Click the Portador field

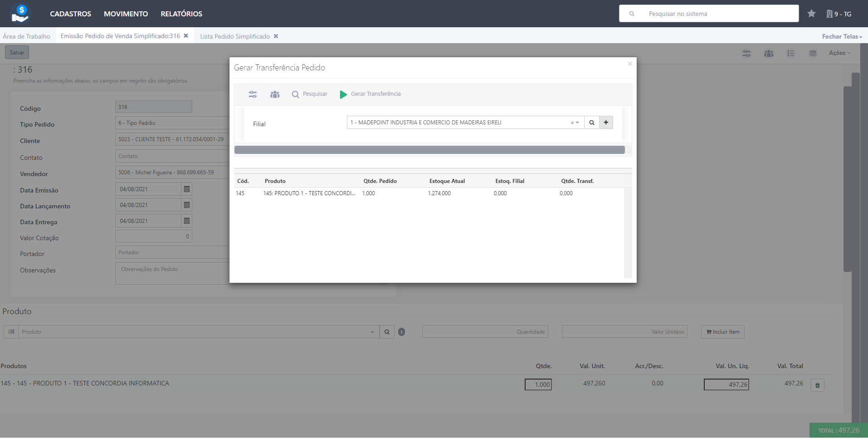172,252
